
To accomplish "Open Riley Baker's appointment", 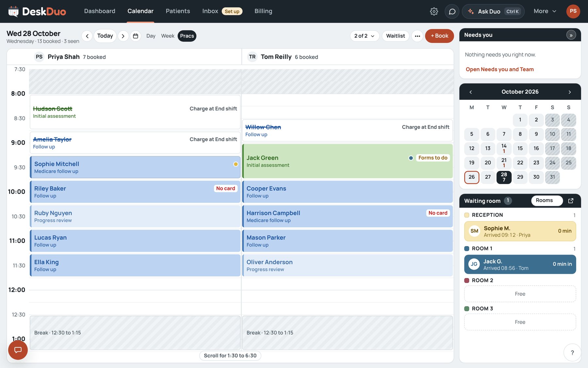I will tap(135, 192).
